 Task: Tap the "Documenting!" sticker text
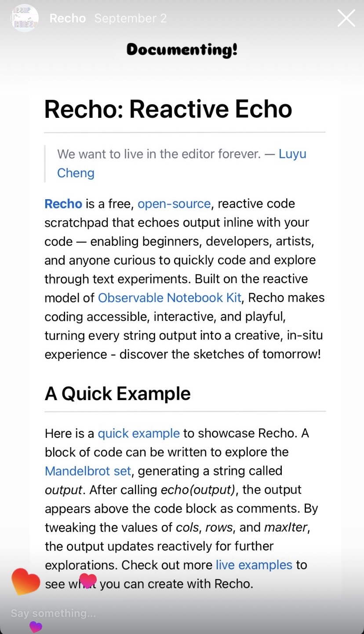click(182, 49)
